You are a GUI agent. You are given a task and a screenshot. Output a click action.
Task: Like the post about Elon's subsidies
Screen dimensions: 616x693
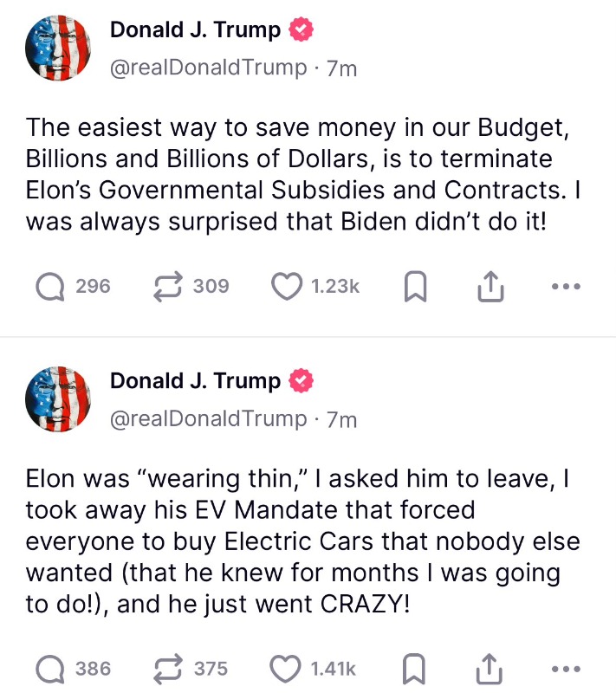286,286
